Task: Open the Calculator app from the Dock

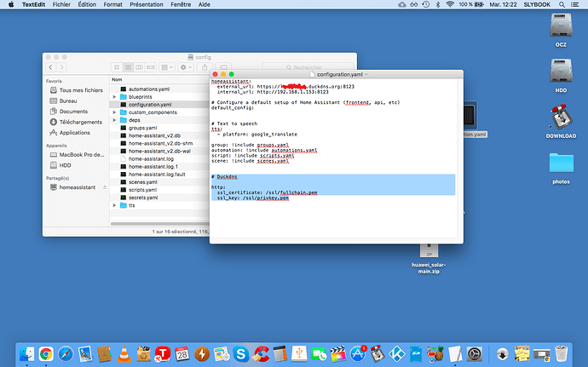Action: tap(280, 354)
